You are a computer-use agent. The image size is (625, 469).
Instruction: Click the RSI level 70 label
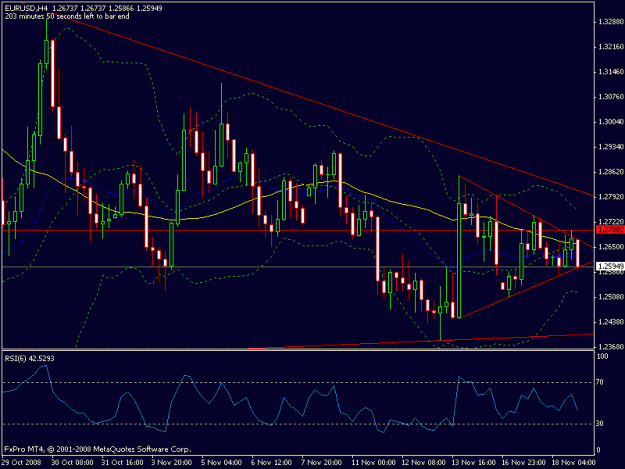point(600,382)
